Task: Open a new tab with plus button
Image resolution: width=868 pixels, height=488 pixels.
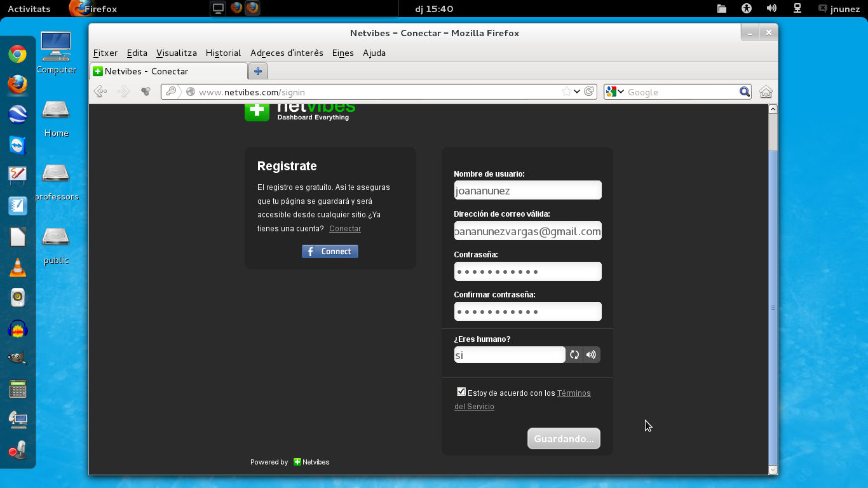Action: [258, 71]
